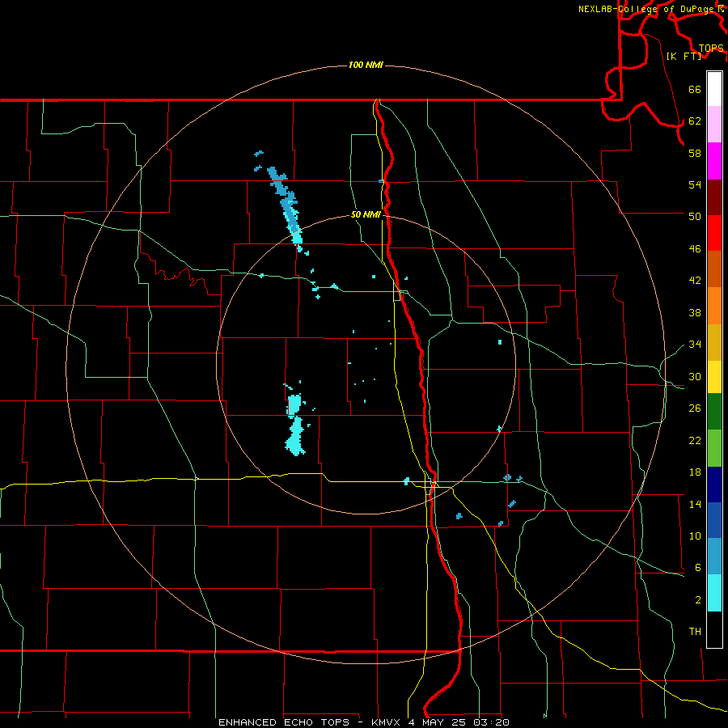Click the 10 legend value
The height and width of the screenshot is (728, 728).
(695, 536)
